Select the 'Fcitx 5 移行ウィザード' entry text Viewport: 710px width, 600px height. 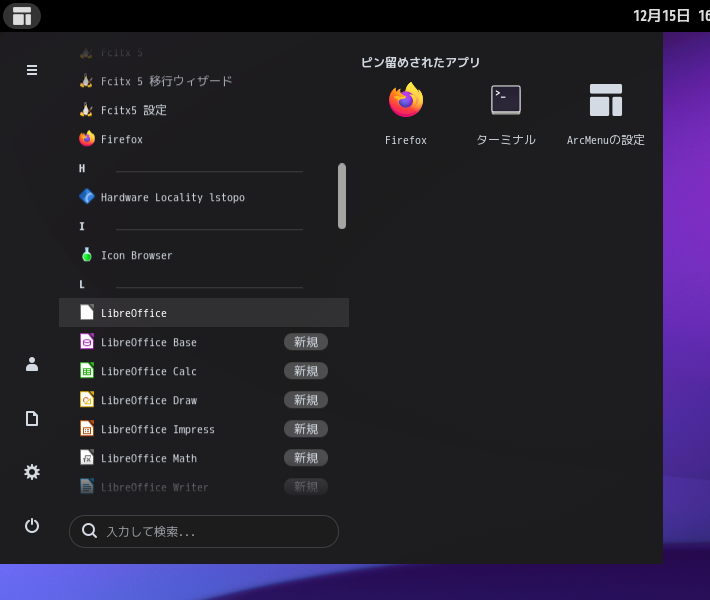(167, 81)
